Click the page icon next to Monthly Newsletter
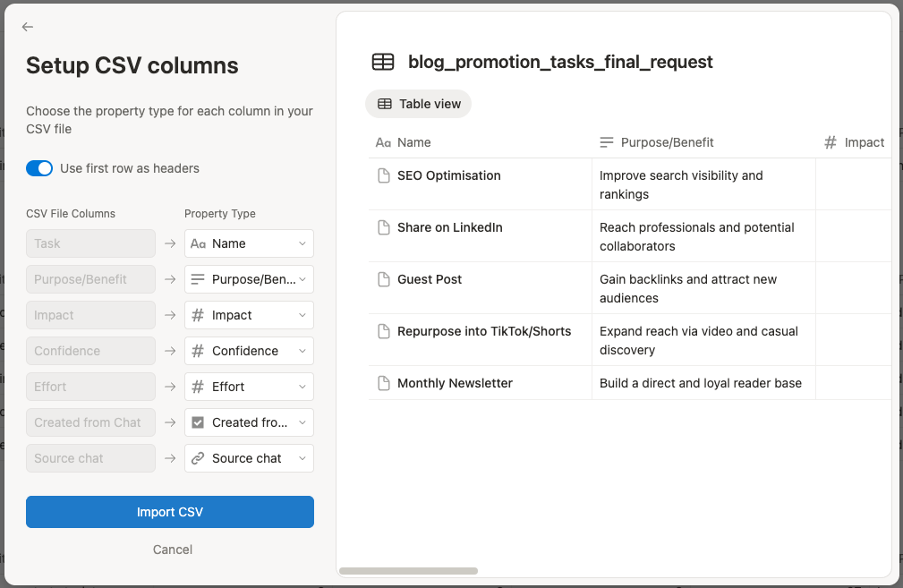Viewport: 903px width, 588px height. [382, 383]
